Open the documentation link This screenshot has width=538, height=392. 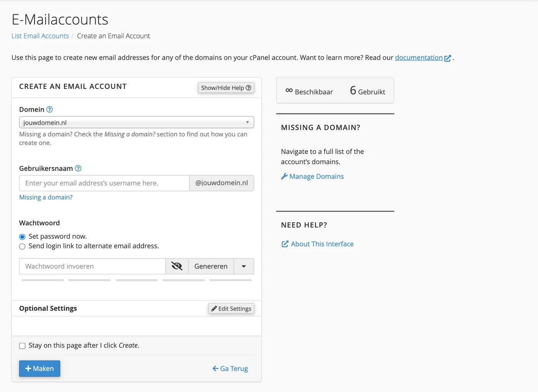click(419, 58)
